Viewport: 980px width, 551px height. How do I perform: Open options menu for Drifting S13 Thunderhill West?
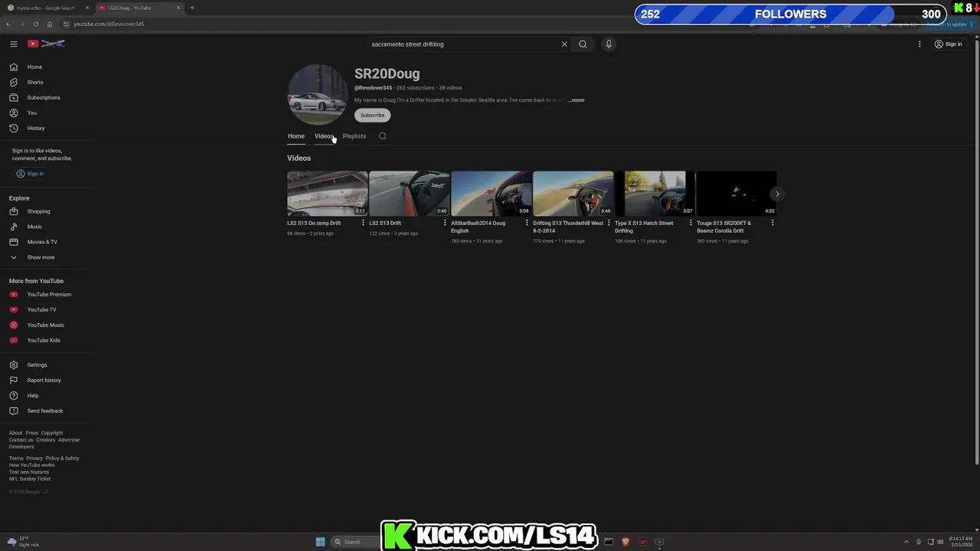609,223
